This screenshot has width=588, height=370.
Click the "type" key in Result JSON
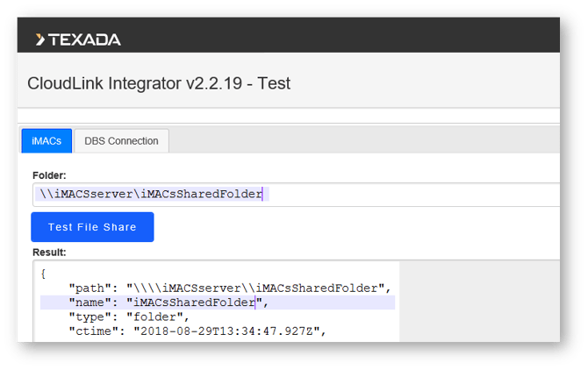(x=90, y=317)
